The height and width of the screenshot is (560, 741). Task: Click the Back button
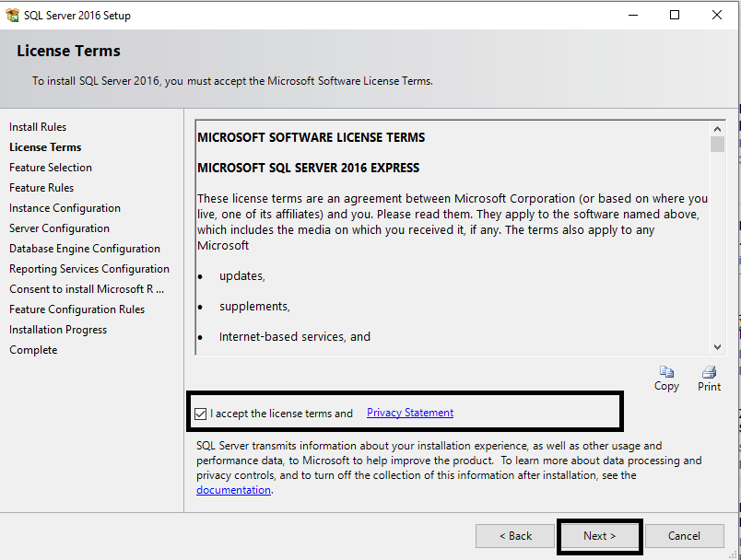pos(514,535)
